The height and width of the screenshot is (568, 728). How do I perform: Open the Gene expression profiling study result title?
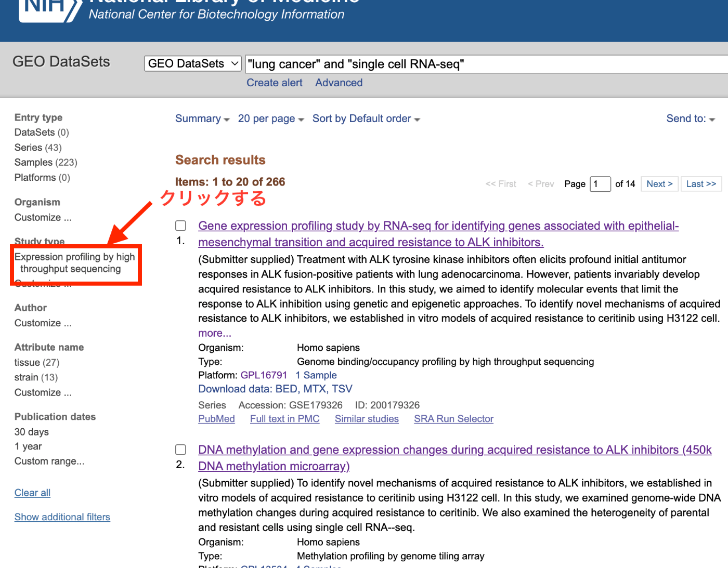click(438, 234)
